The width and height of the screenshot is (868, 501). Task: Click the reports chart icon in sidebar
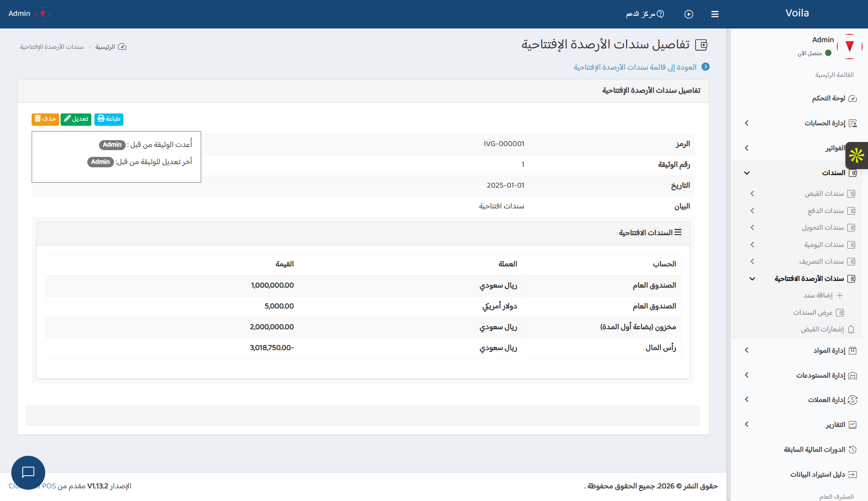click(853, 425)
